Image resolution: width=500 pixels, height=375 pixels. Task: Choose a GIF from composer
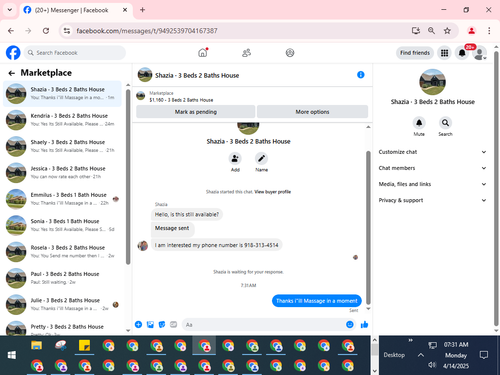pos(173,324)
